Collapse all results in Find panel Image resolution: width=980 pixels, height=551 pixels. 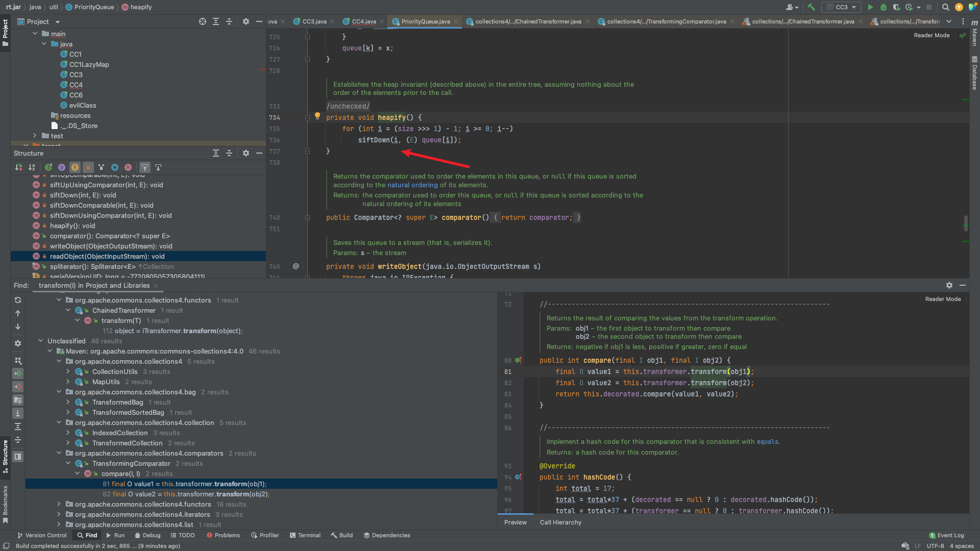click(18, 440)
